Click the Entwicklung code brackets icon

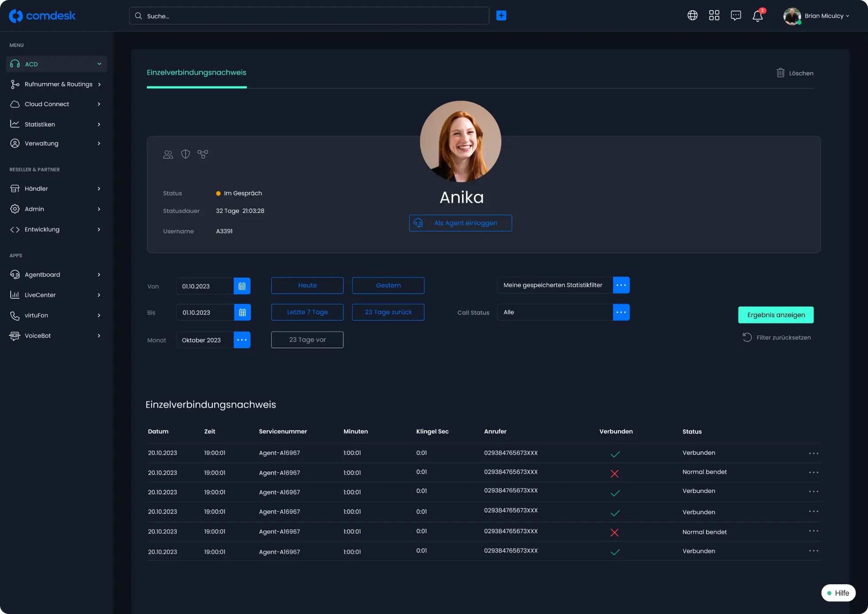click(15, 229)
